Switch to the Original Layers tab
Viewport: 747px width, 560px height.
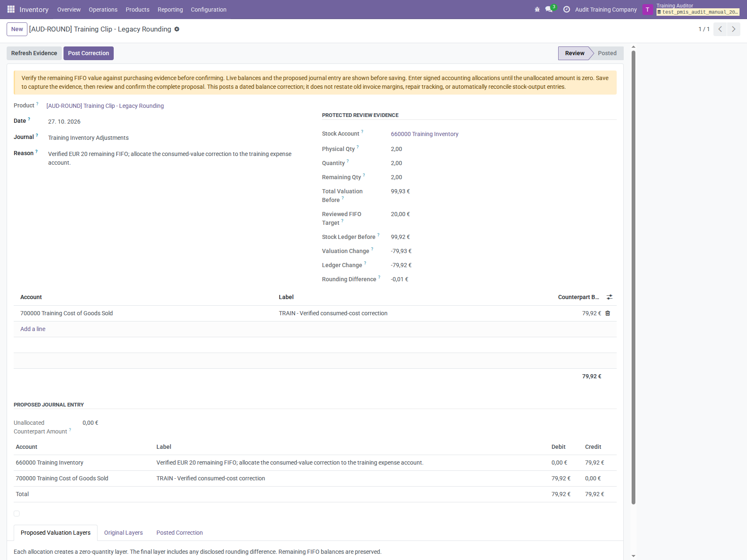point(123,533)
